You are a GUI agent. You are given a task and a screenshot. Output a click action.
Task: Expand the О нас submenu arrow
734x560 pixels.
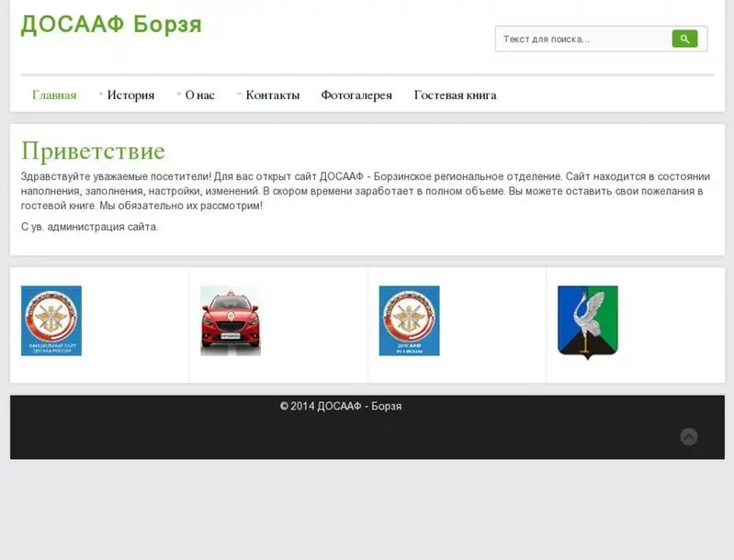click(179, 94)
